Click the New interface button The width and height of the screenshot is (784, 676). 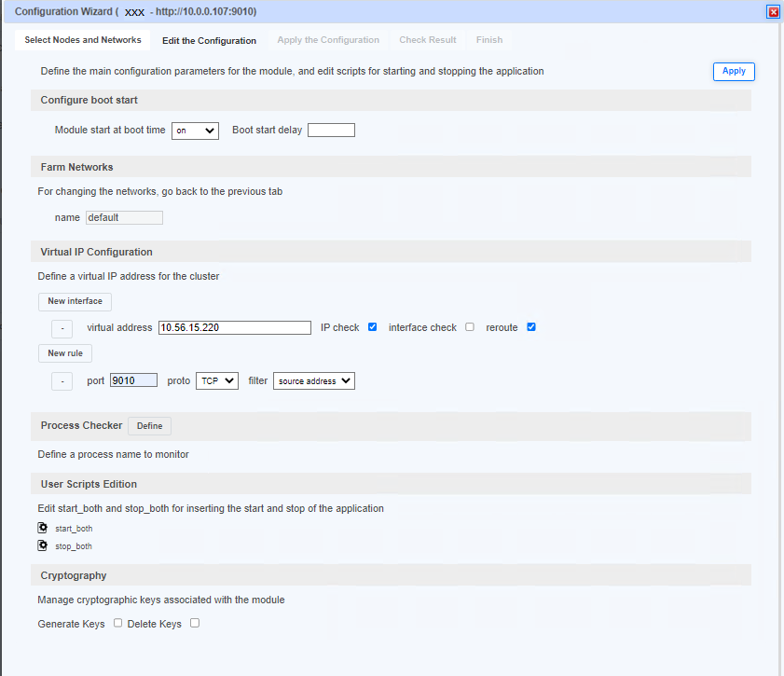click(x=75, y=301)
